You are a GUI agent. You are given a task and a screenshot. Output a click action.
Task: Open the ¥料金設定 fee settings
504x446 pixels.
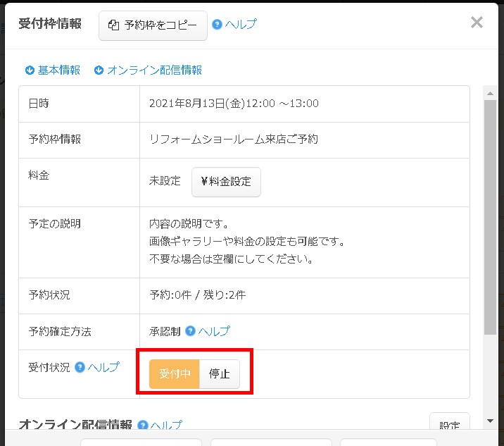point(226,182)
